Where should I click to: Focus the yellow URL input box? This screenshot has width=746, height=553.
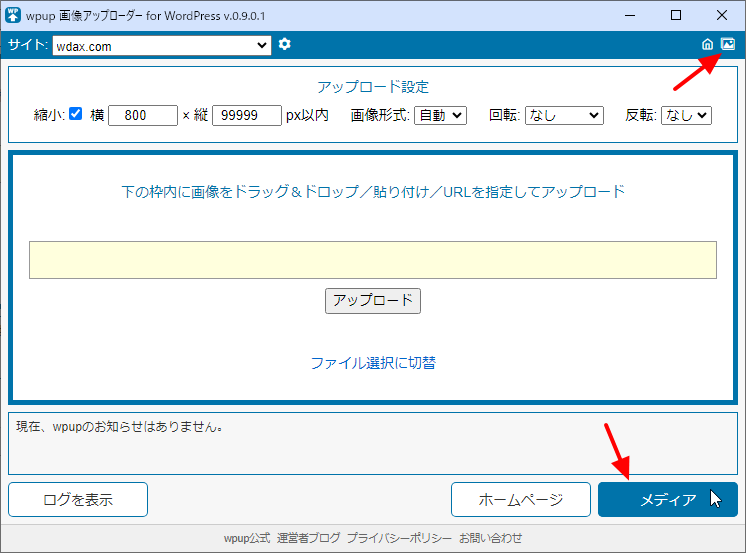coord(372,259)
